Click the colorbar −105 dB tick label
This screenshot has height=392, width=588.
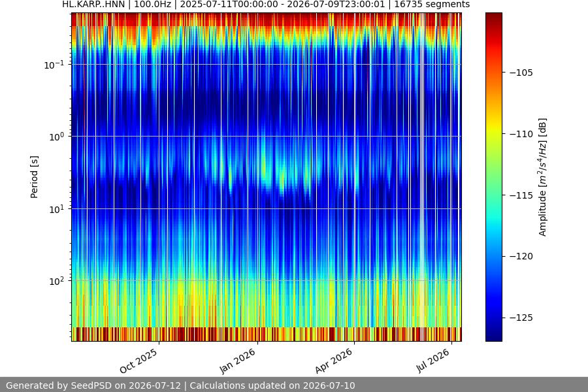tap(521, 73)
